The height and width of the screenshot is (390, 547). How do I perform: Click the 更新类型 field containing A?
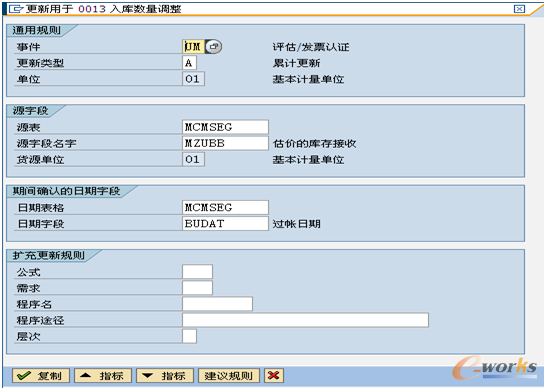point(189,63)
